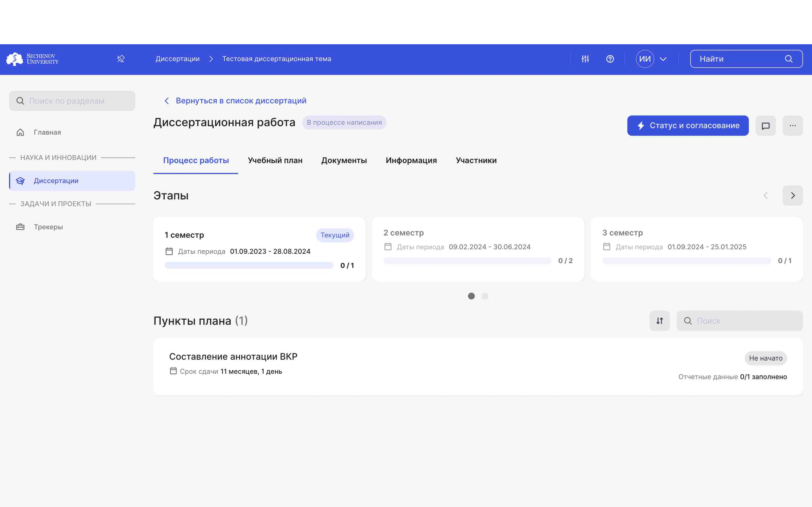Viewport: 812px width, 507px height.
Task: Select the Диссертации sidebar item
Action: (72, 181)
